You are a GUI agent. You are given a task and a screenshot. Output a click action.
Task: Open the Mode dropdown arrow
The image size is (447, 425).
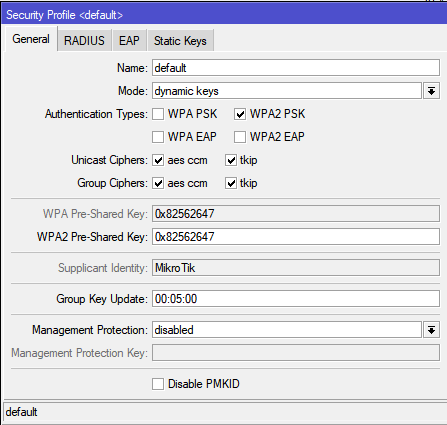pos(431,91)
